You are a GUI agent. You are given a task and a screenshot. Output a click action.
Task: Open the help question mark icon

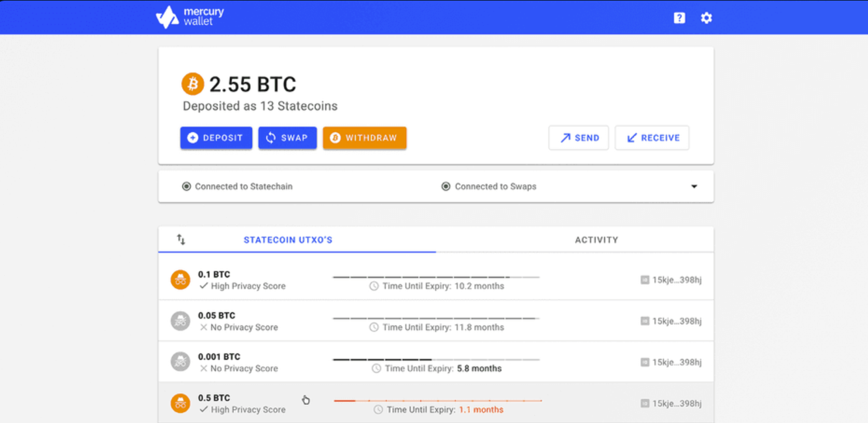click(x=679, y=18)
